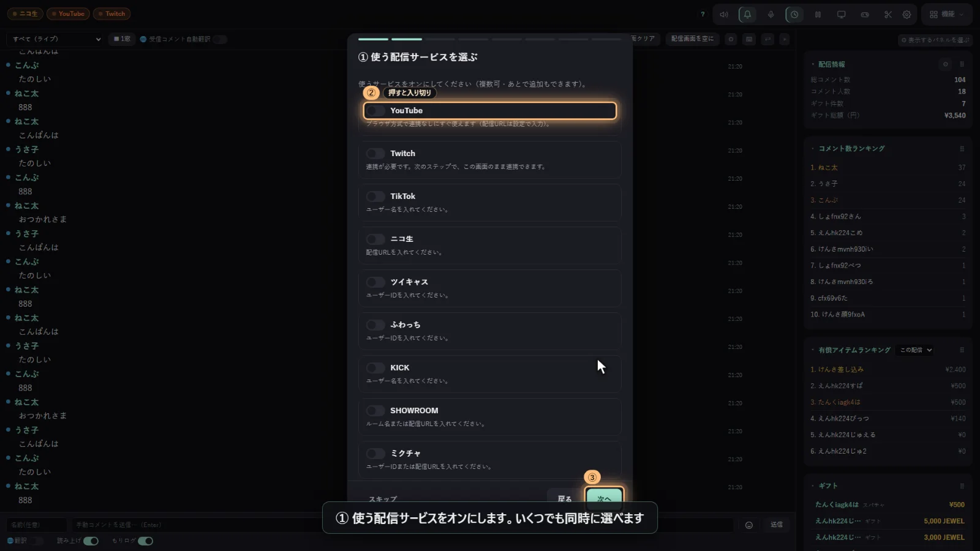Select the YouTube chip at top left
980x551 pixels.
pos(68,13)
